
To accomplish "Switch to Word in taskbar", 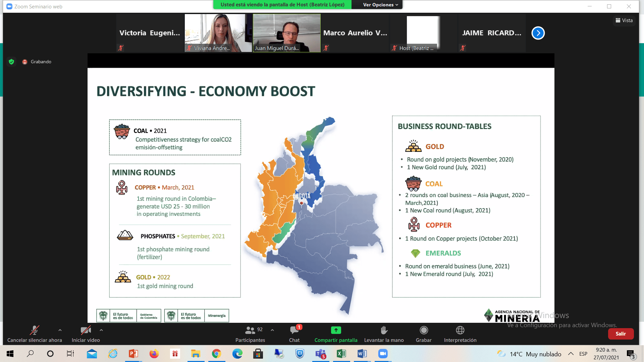I will [x=362, y=354].
